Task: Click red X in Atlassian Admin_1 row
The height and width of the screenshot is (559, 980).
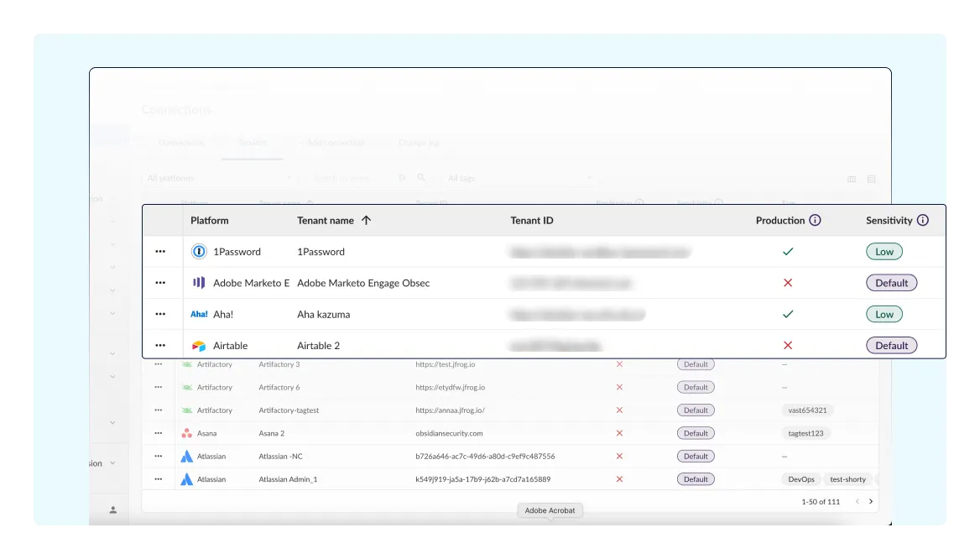Action: tap(619, 479)
